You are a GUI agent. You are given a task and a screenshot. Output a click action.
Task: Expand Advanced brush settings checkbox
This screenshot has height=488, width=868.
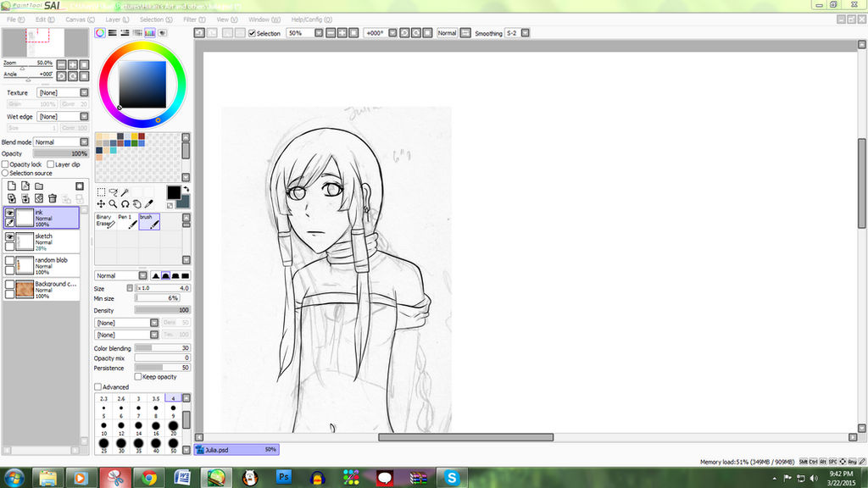97,386
